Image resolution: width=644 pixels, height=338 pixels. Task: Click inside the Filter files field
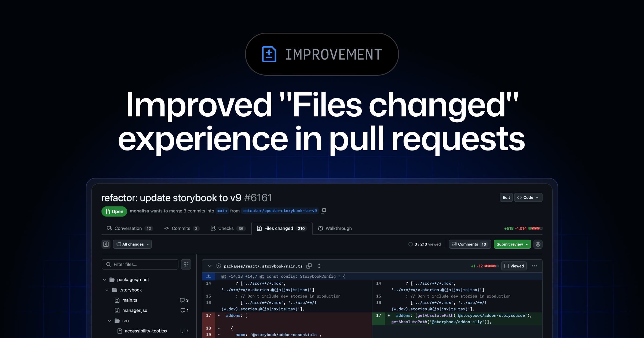[140, 264]
